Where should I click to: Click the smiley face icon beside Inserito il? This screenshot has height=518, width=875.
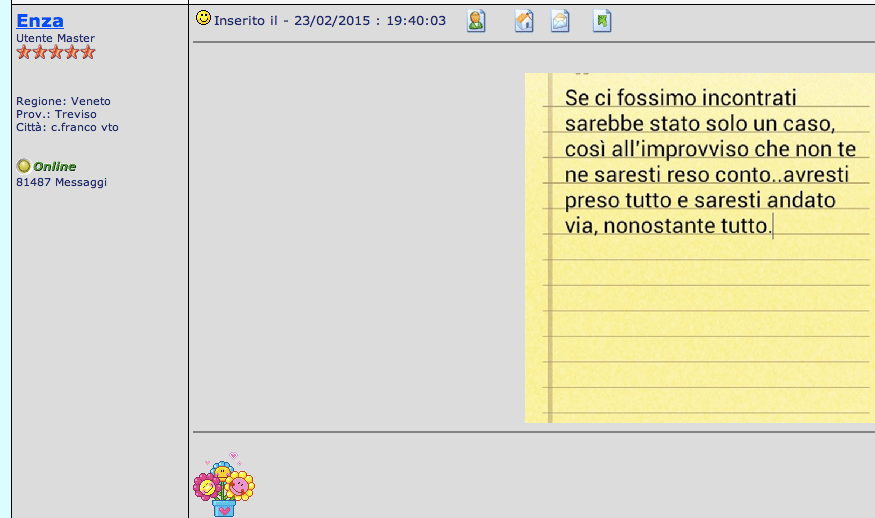203,18
